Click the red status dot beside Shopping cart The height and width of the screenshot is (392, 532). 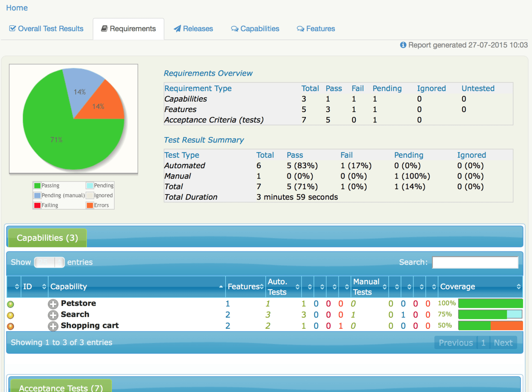(10, 326)
